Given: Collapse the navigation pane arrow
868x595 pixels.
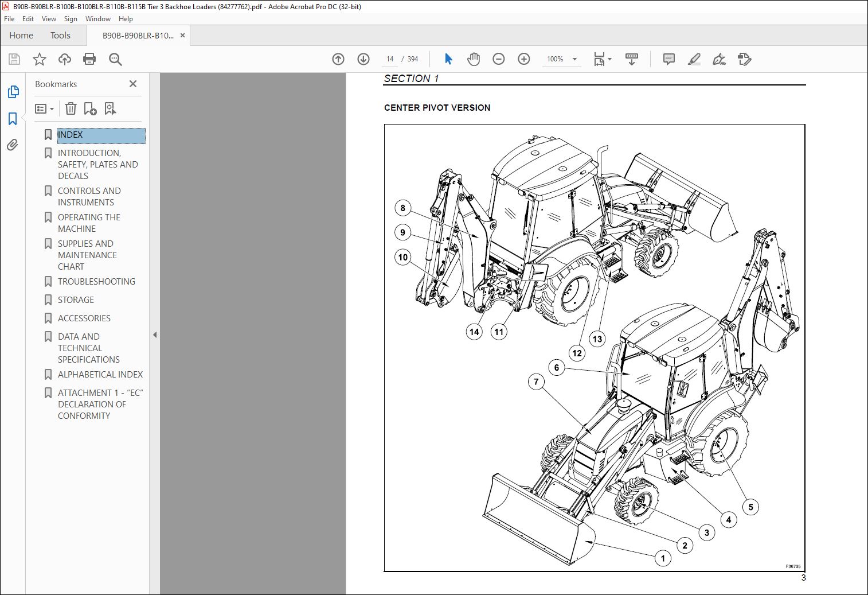Looking at the screenshot, I should click(155, 335).
